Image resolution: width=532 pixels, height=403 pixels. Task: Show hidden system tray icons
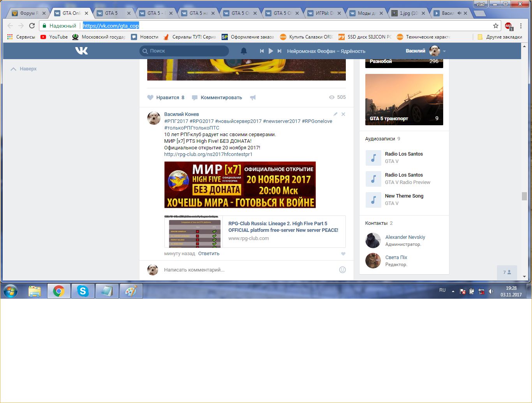453,291
